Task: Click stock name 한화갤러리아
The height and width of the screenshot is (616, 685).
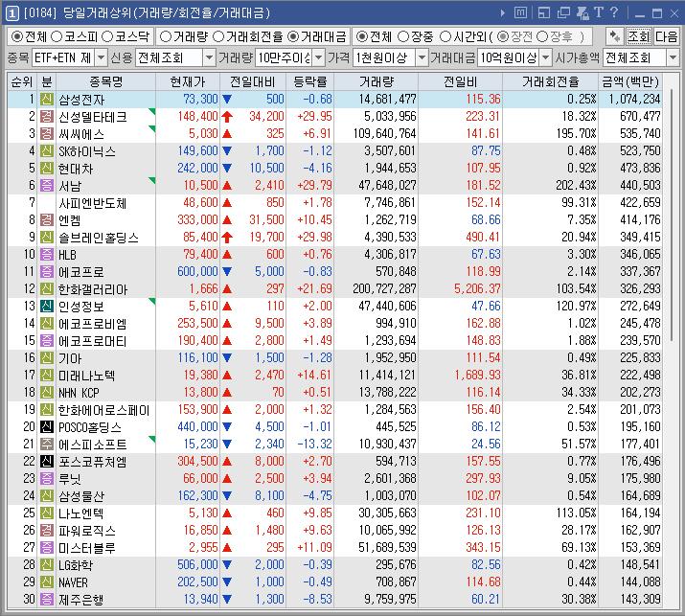Action: coord(93,289)
